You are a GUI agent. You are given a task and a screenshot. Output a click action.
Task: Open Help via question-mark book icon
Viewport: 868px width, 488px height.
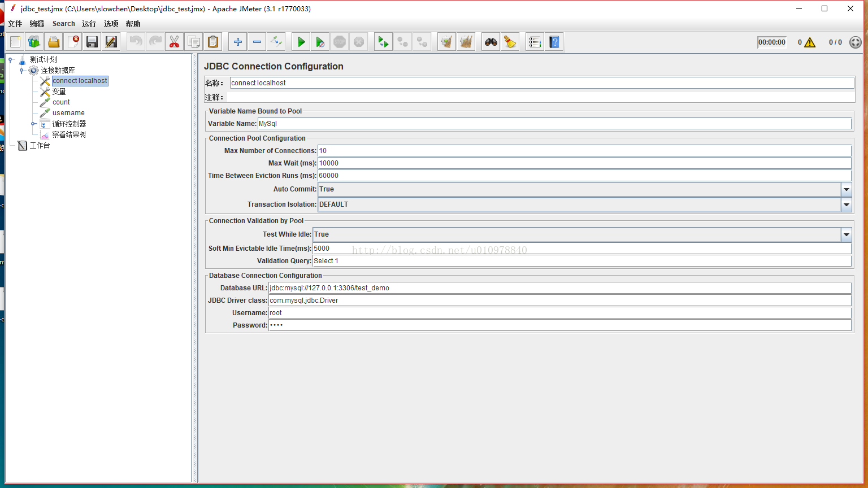[554, 42]
